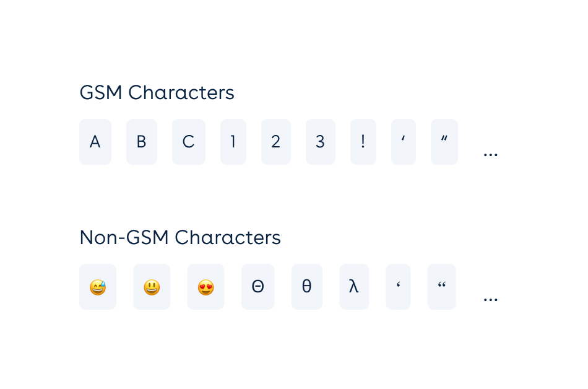The width and height of the screenshot is (588, 389).
Task: Select the number 1 tile
Action: 233,142
